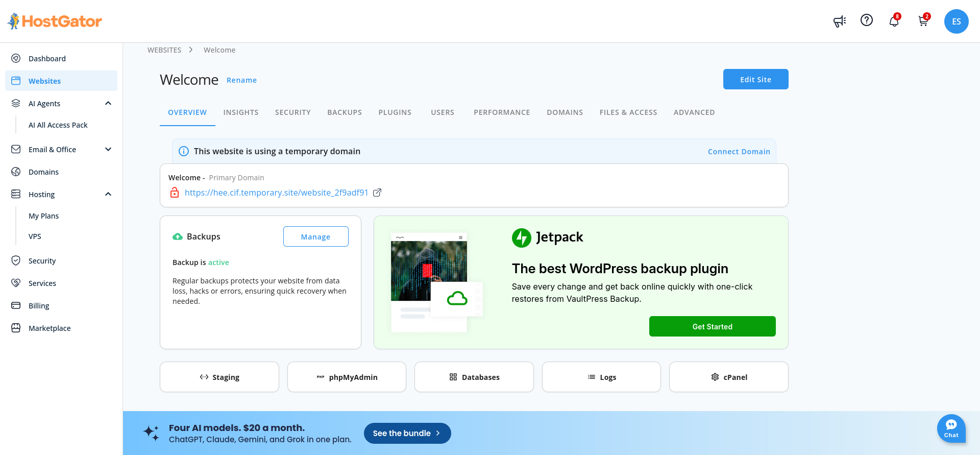980x455 pixels.
Task: Click Get Started for Jetpack
Action: (x=713, y=326)
